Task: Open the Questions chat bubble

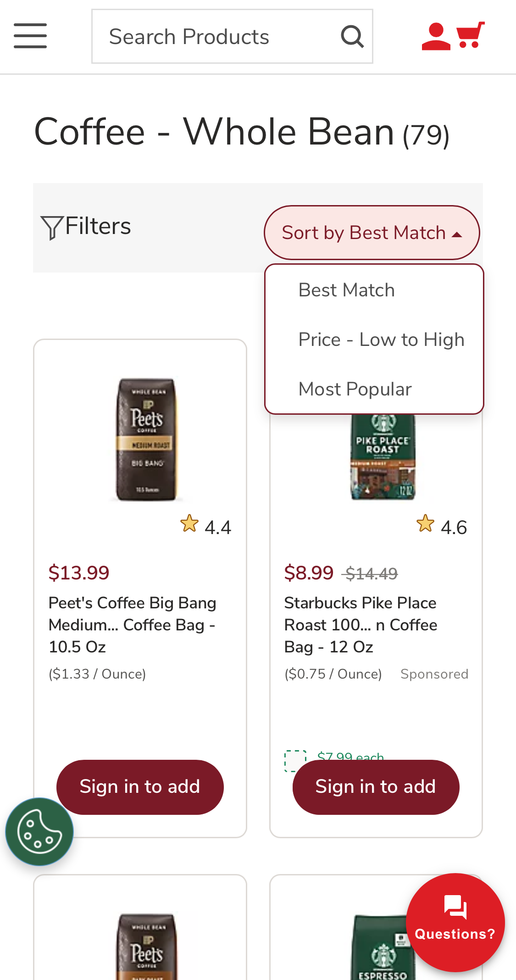Action: pos(455,922)
